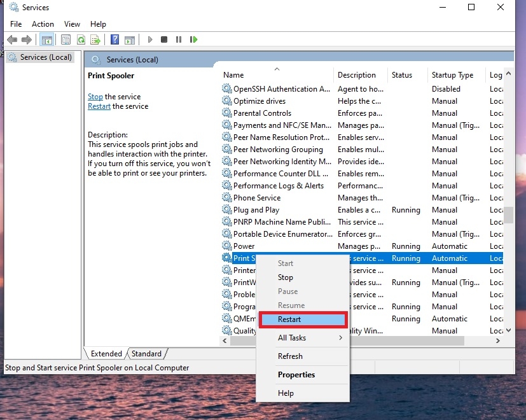526x420 pixels.
Task: Open the Action menu
Action: click(43, 24)
